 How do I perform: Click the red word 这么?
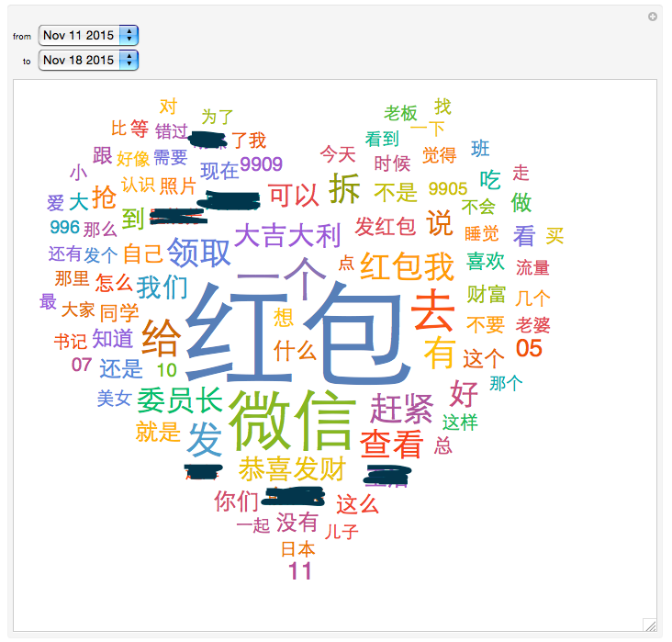[x=357, y=504]
